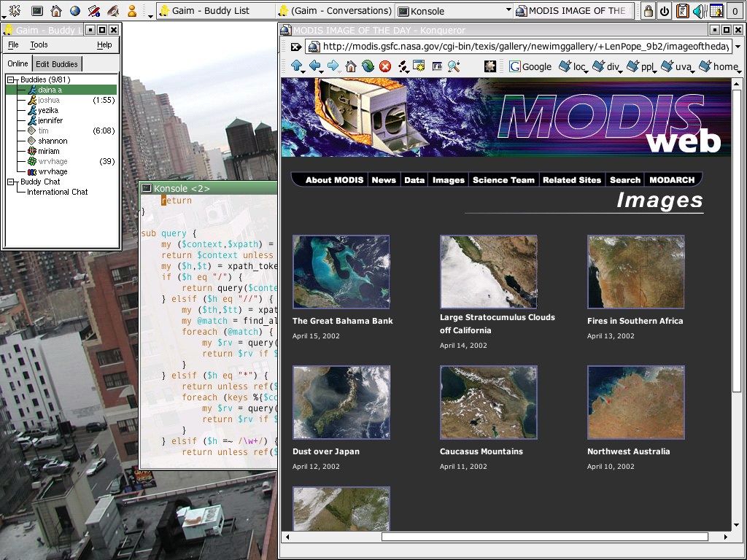Viewport: 747px width, 560px height.
Task: Select idle buddy tim
Action: tap(61, 131)
